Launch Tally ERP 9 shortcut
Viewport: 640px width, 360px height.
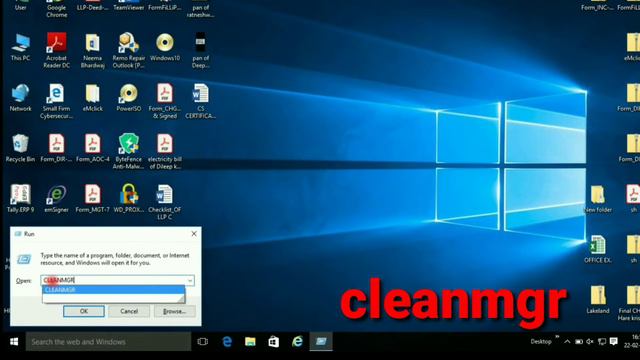20,198
